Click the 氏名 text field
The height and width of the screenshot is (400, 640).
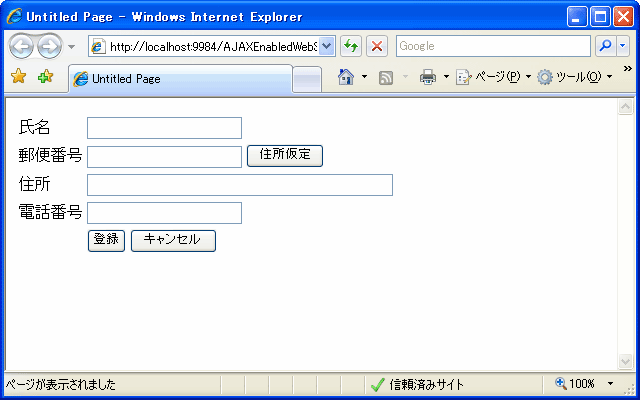(x=164, y=128)
